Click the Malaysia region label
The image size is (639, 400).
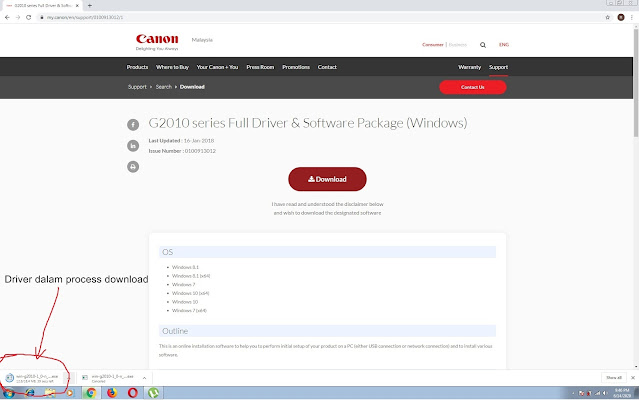coord(202,40)
